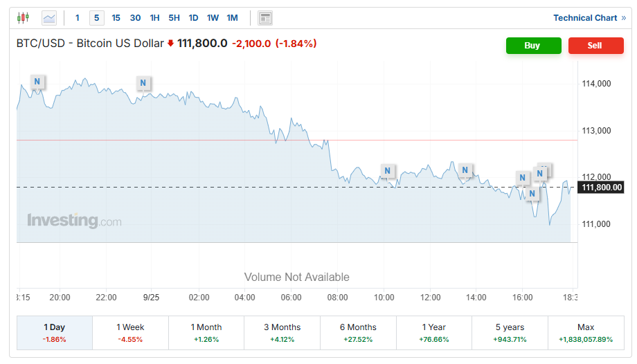This screenshot has width=637, height=364.
Task: Switch to candlestick chart type
Action: (24, 18)
